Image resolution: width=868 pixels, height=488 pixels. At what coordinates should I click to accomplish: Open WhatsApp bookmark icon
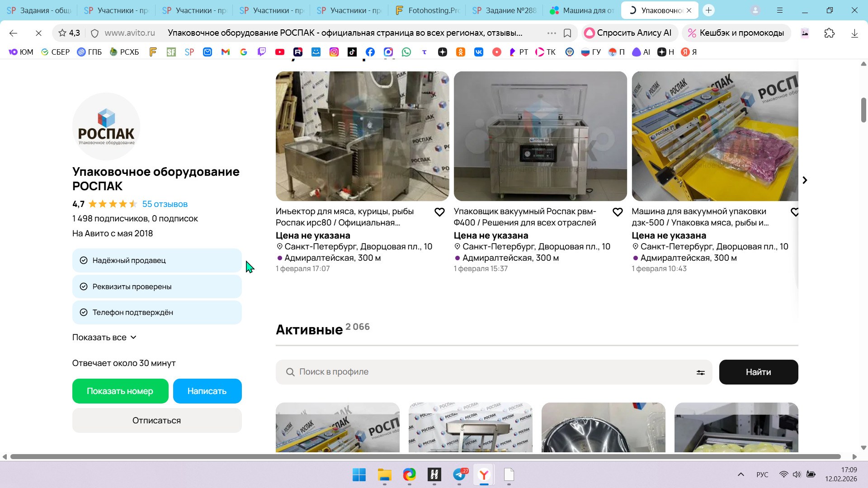(406, 52)
